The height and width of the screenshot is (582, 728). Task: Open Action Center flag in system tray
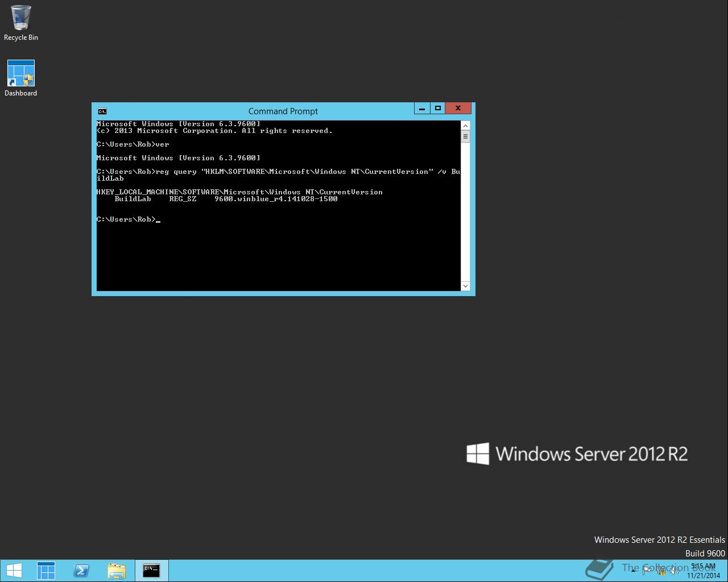coord(647,571)
